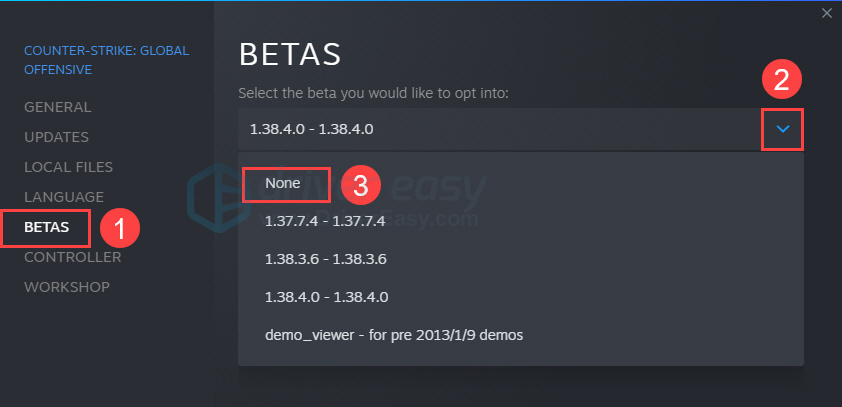
Task: Select beta version 1.37.7.4 - 1.37.7.4
Action: click(x=325, y=221)
